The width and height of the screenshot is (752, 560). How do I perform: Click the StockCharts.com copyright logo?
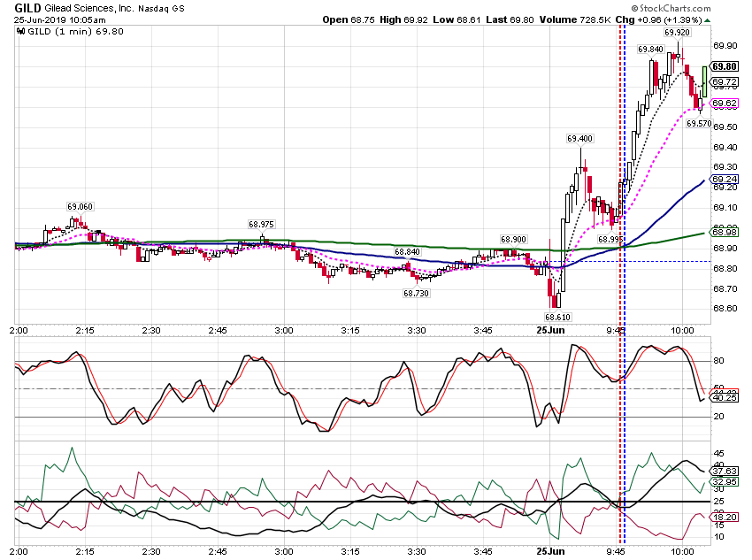(671, 8)
